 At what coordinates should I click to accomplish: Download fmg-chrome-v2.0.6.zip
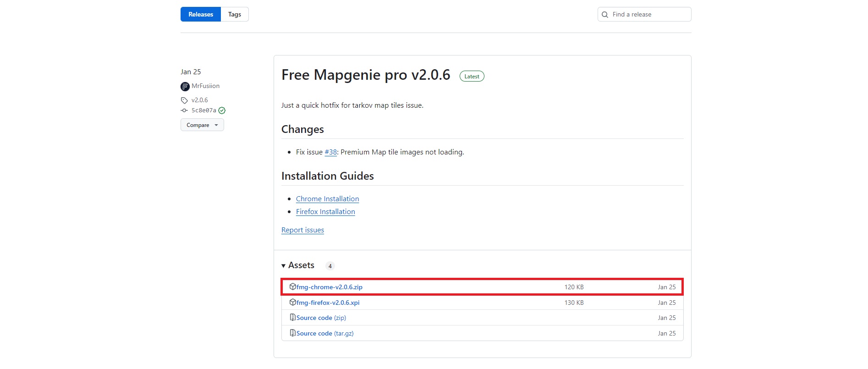pos(329,287)
